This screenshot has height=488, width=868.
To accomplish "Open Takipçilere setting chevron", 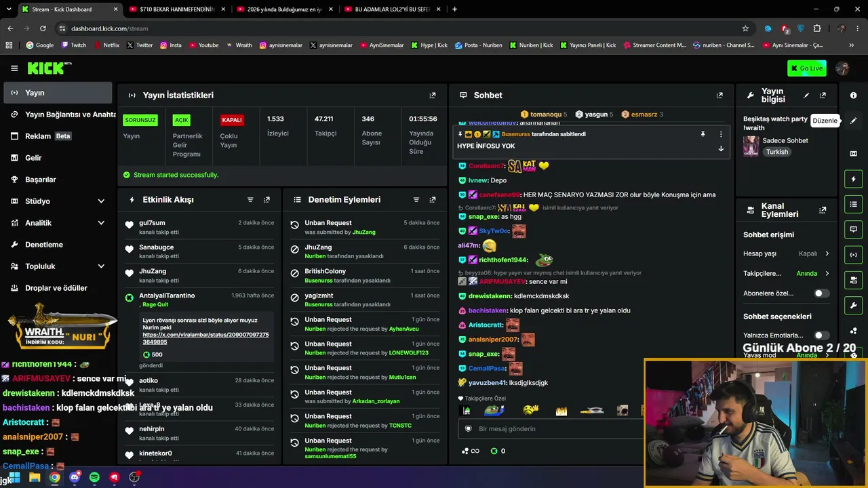I will click(827, 274).
